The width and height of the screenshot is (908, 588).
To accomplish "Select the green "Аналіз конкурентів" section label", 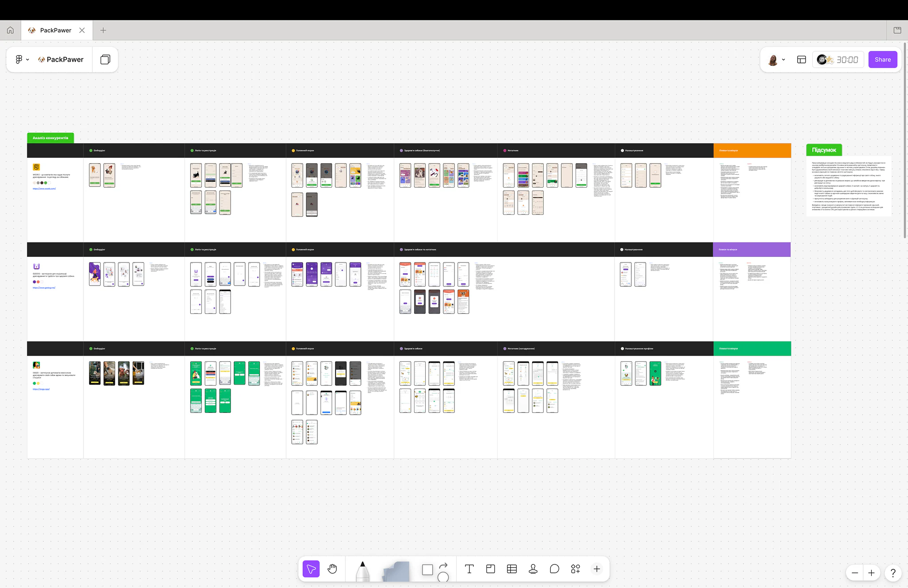I will click(51, 138).
